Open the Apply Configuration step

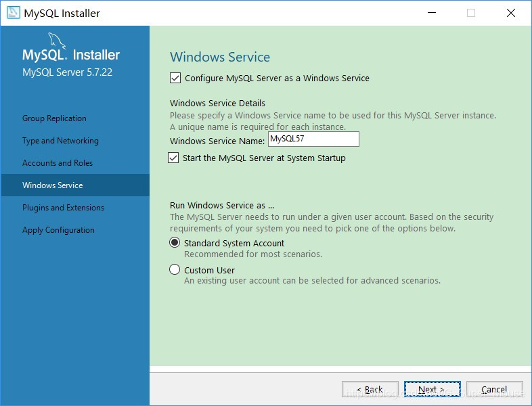58,230
